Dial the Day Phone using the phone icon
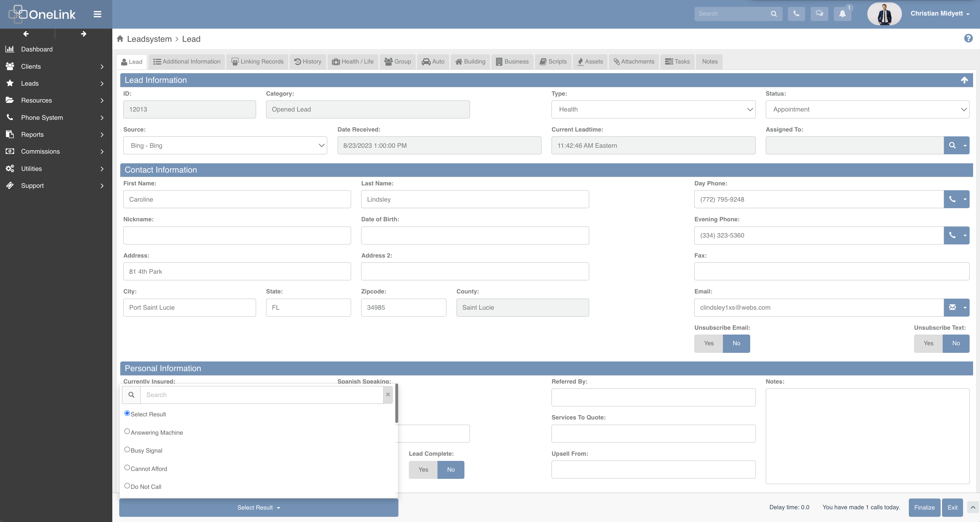Screen dimensions: 980x522 click(x=953, y=199)
